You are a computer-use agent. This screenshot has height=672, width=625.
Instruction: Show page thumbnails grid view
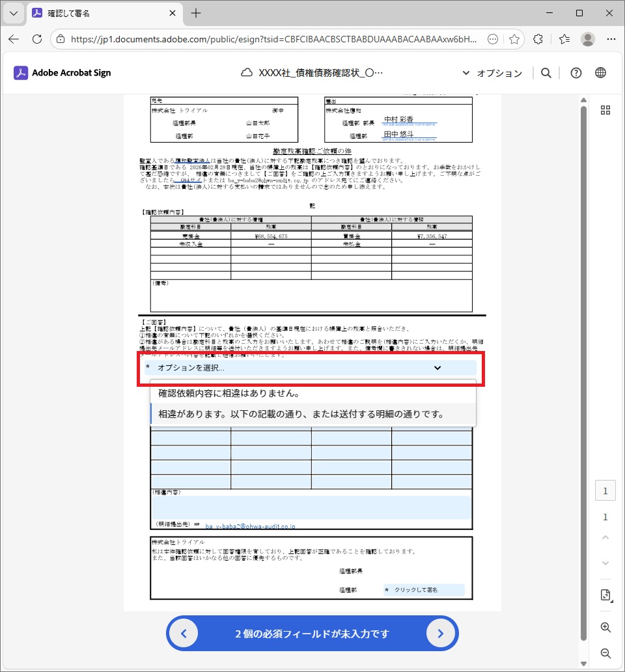point(605,110)
